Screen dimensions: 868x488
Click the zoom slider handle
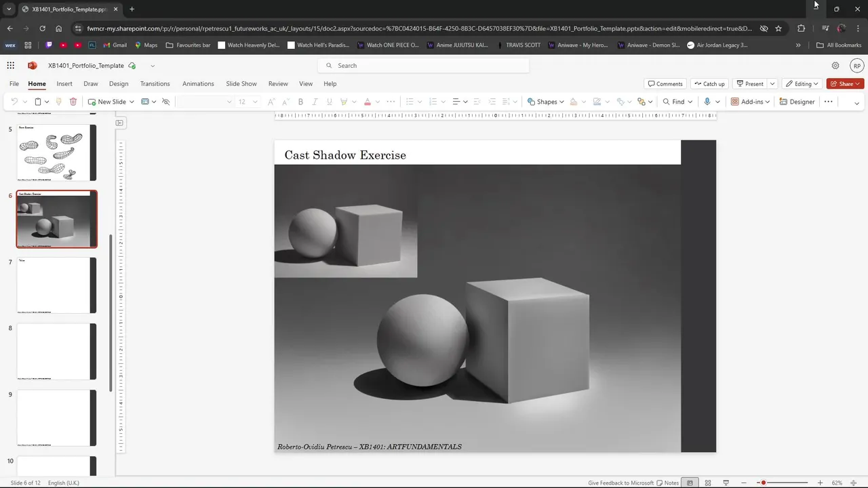tap(764, 483)
